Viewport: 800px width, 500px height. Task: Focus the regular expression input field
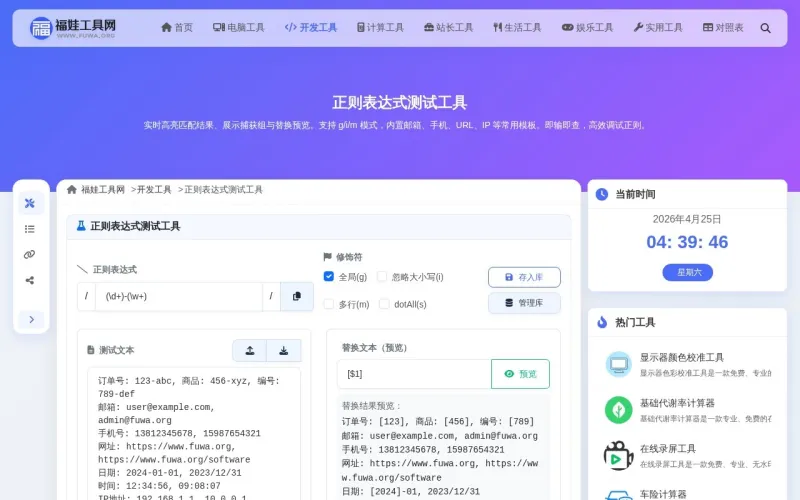coord(179,296)
